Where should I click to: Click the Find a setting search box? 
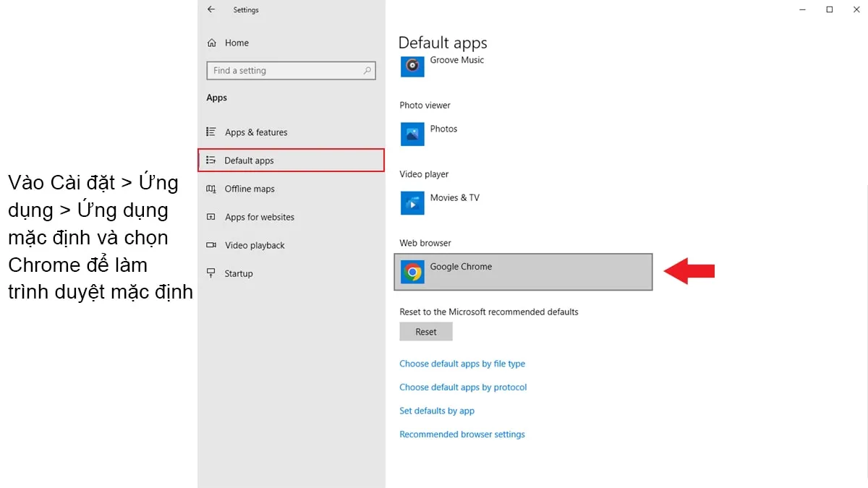tap(291, 70)
